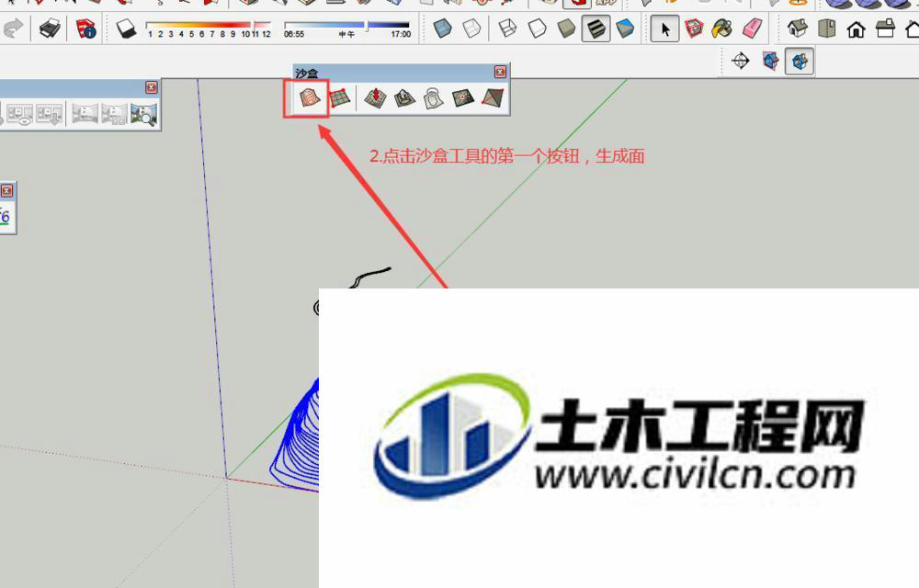Switch to Hidden Line face style

(537, 28)
